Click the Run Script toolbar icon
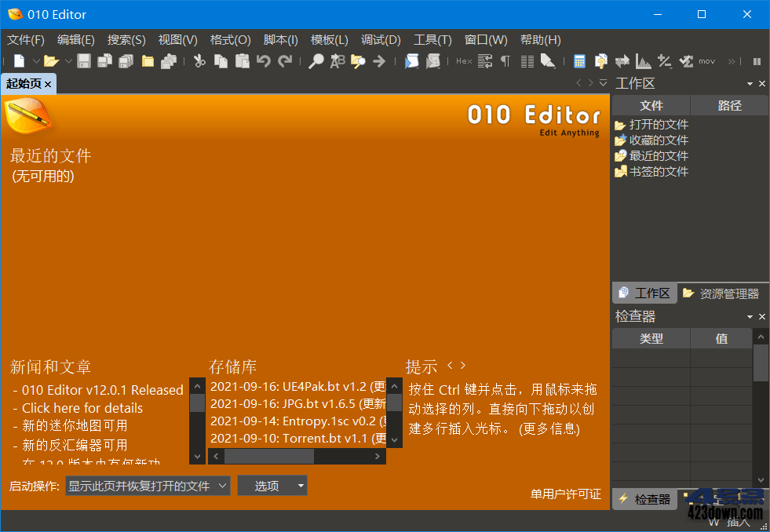The image size is (770, 532). 411,60
